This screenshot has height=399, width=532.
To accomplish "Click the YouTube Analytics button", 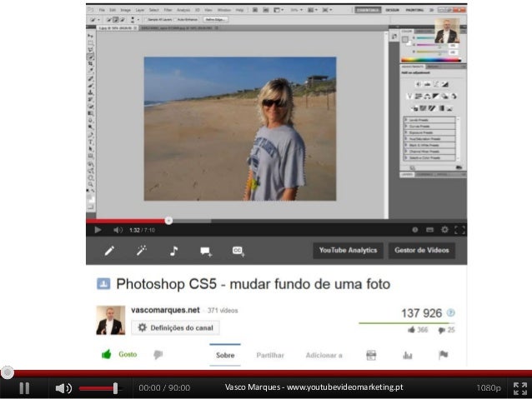I will tap(348, 250).
